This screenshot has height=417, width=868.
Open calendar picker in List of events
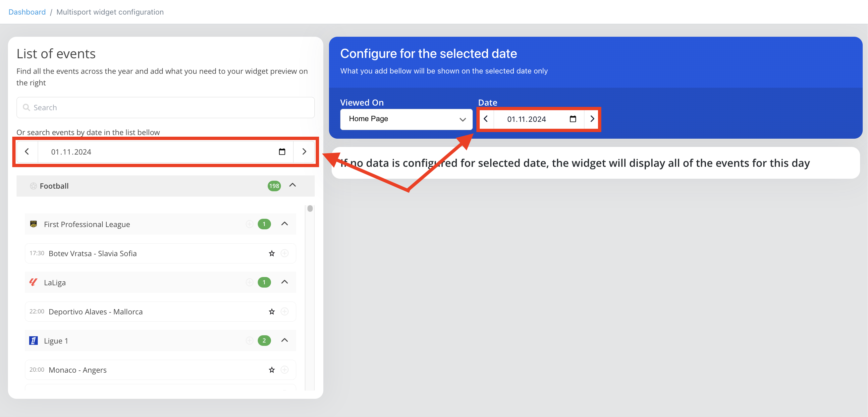pos(282,152)
